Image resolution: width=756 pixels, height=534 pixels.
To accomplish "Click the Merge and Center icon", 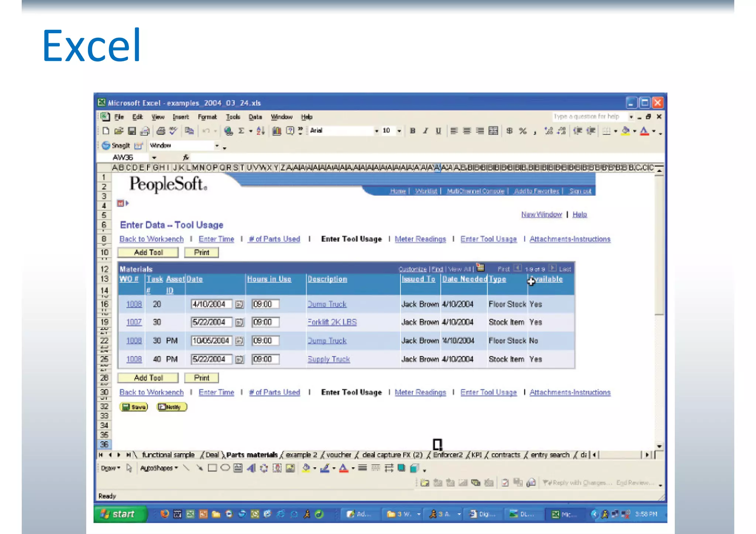I will 493,131.
